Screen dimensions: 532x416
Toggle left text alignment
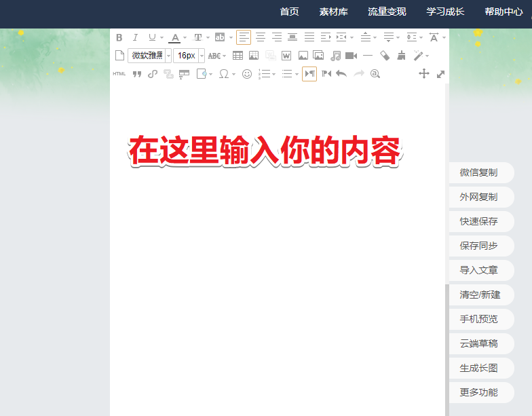(244, 37)
